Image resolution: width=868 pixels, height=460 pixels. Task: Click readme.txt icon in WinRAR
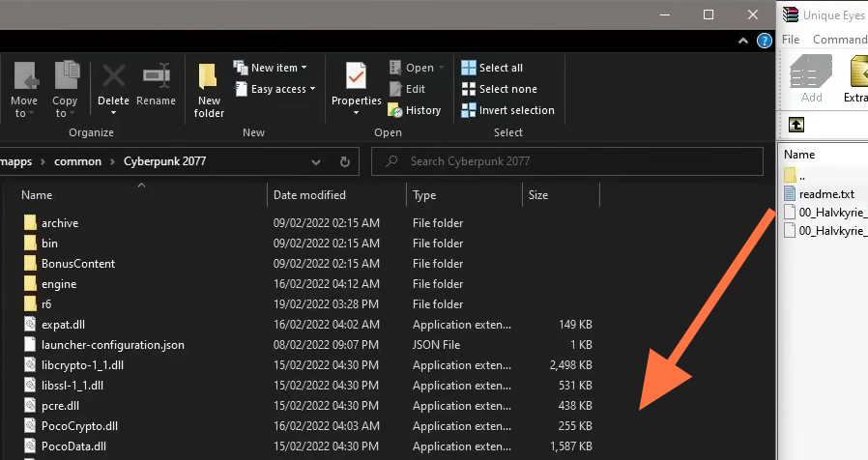tap(790, 194)
